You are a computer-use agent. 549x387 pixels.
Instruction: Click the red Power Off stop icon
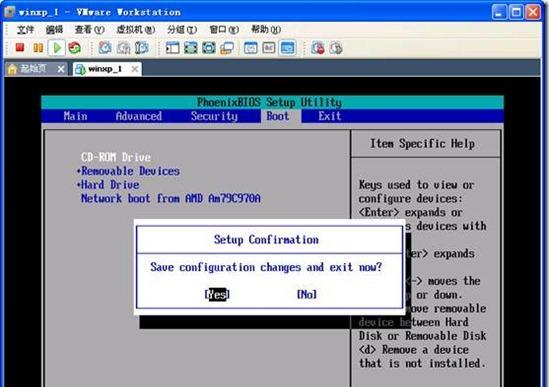pyautogui.click(x=20, y=47)
